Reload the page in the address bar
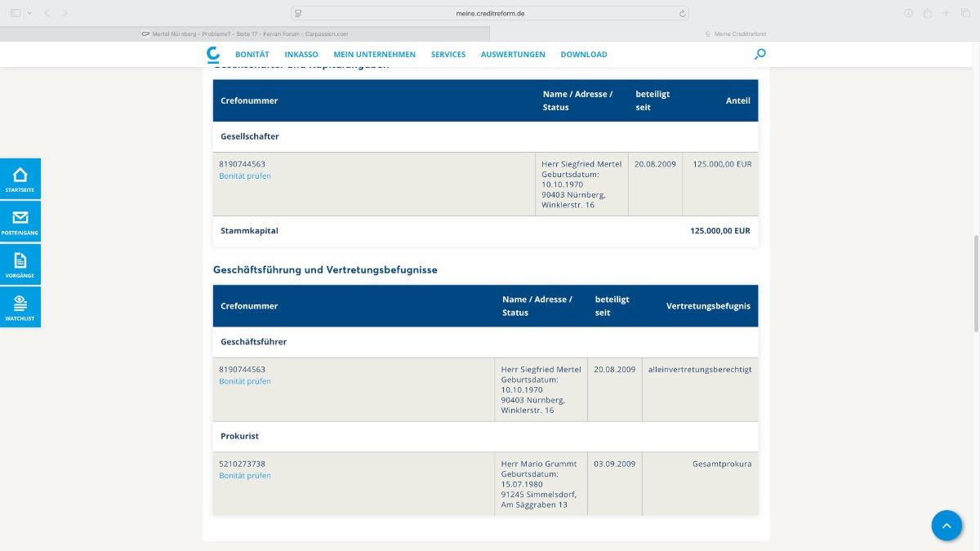The height and width of the screenshot is (551, 980). 682,13
